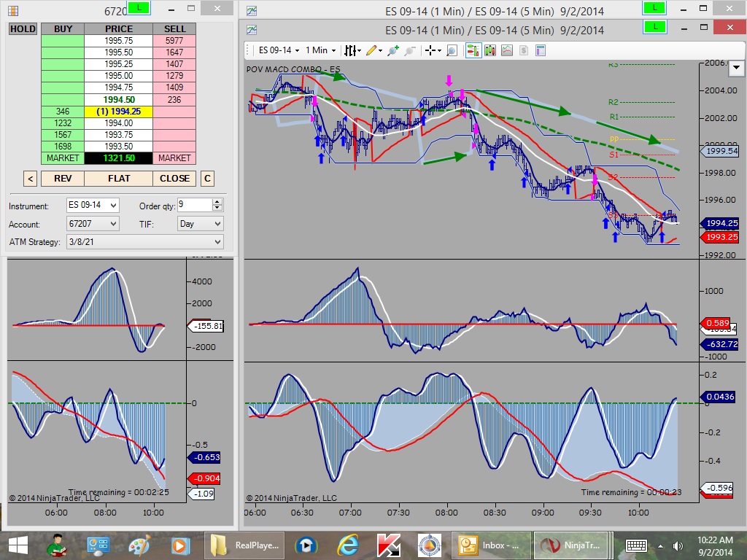Open ES 09-14 instrument dropdown in chart toolbar

point(279,50)
